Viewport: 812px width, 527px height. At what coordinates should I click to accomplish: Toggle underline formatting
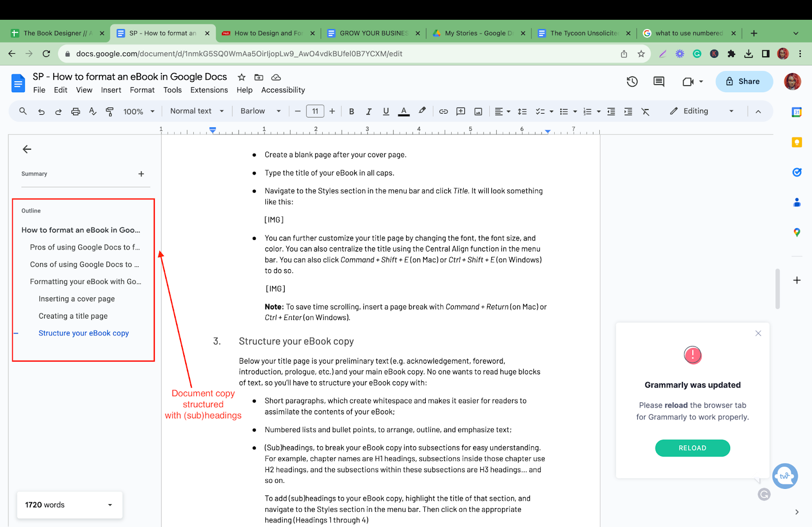point(386,111)
